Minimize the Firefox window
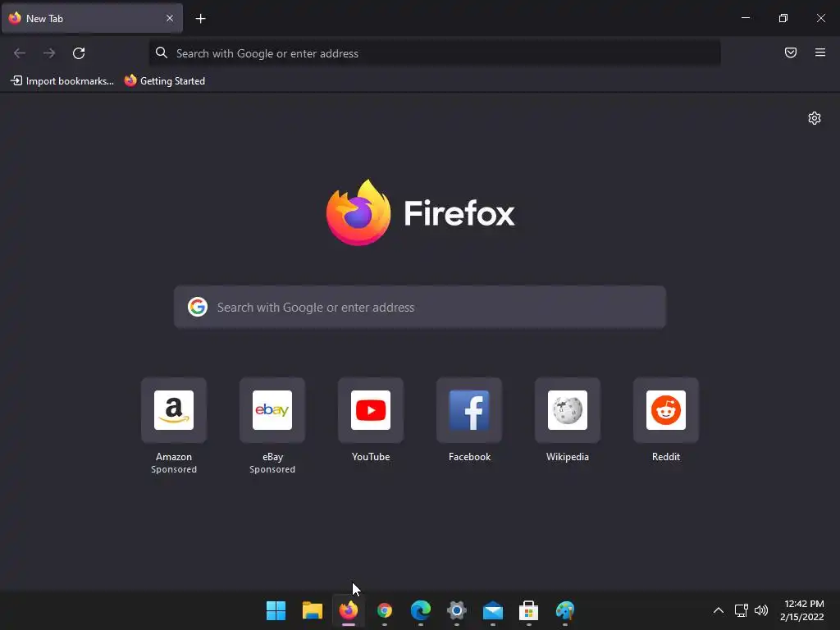Screen dimensions: 840x630 coord(745,18)
